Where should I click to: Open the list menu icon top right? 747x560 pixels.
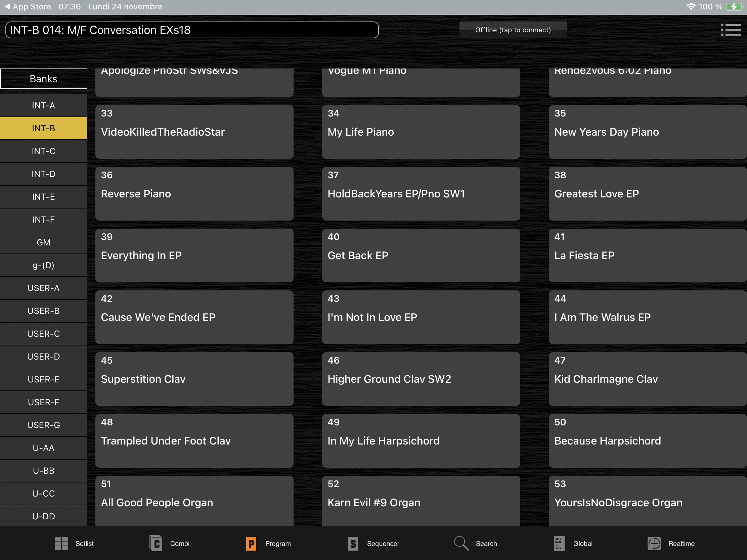point(731,30)
